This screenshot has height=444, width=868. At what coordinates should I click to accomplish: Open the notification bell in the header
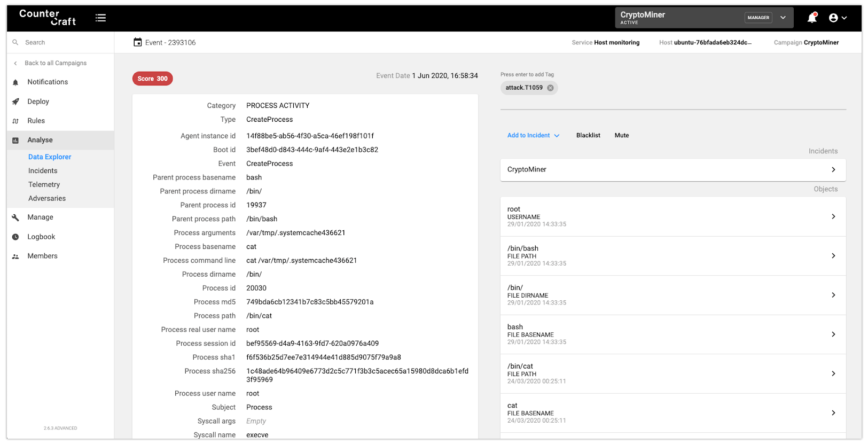point(812,18)
